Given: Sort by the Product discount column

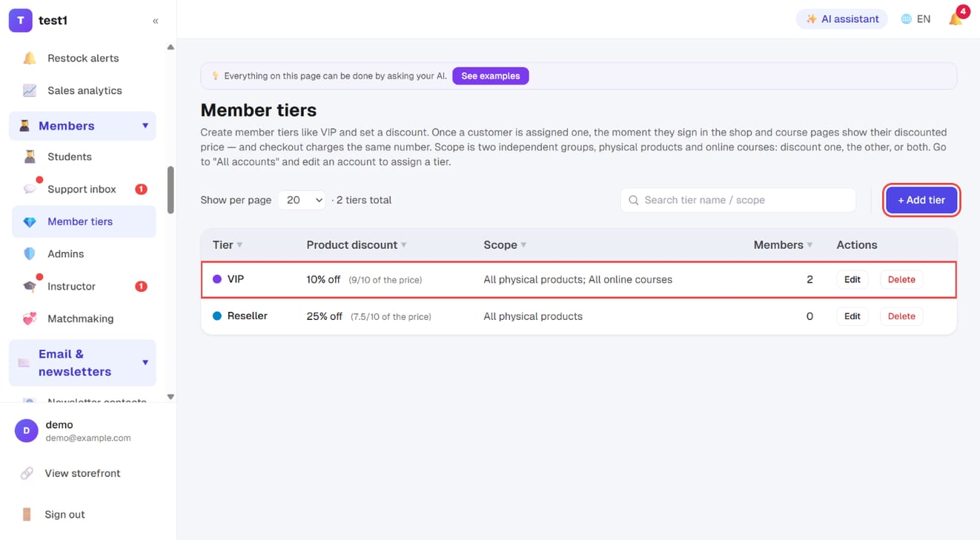Looking at the screenshot, I should pyautogui.click(x=357, y=245).
